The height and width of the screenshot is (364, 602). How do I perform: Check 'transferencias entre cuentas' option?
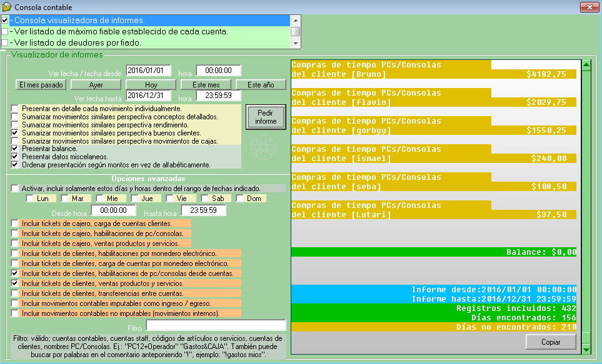coord(14,293)
